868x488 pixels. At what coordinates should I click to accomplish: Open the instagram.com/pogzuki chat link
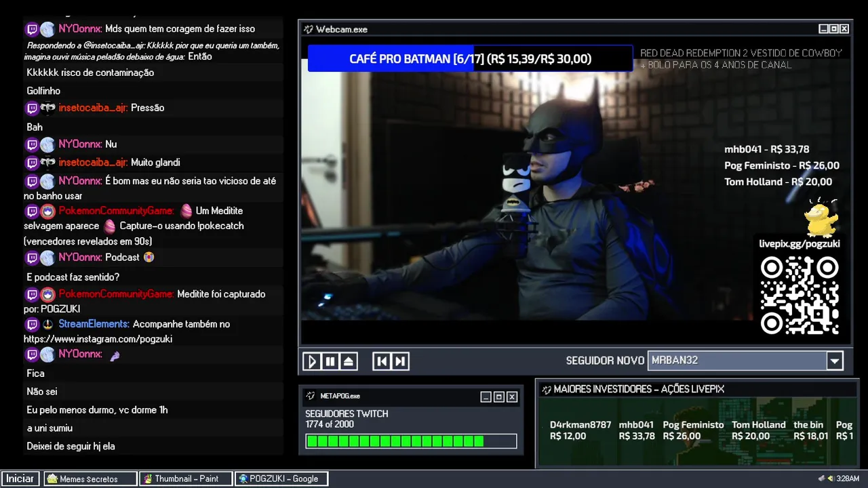coord(98,339)
